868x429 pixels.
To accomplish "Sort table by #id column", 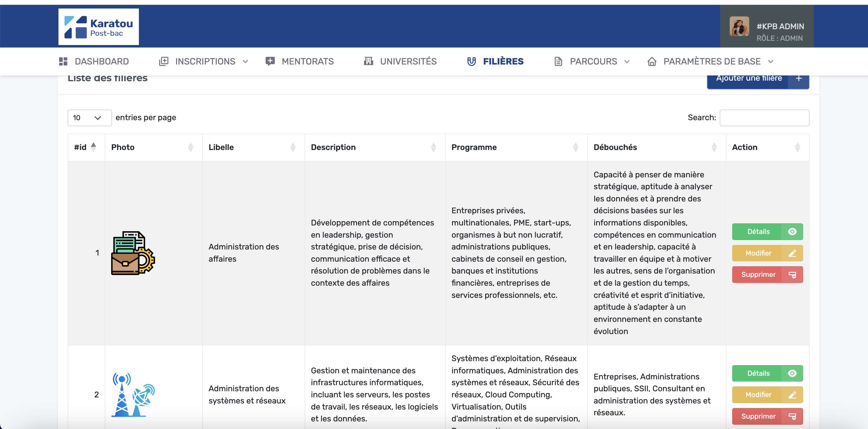I will (86, 148).
